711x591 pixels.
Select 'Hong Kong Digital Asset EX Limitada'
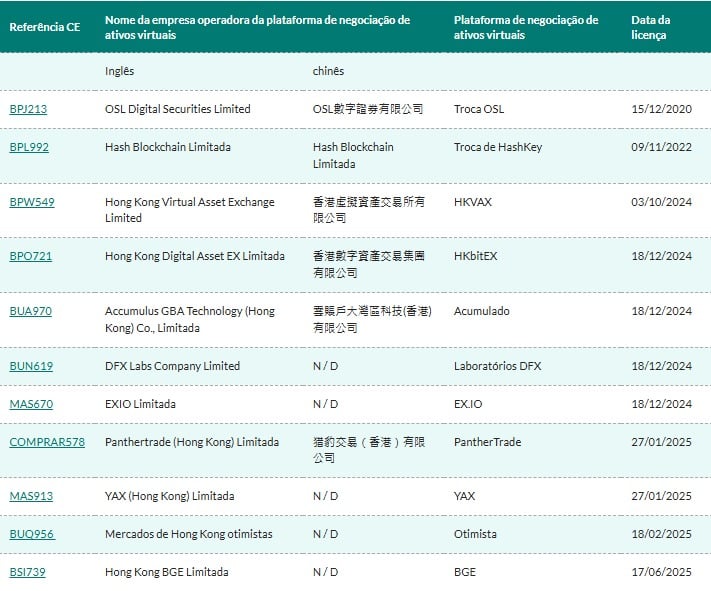[195, 256]
